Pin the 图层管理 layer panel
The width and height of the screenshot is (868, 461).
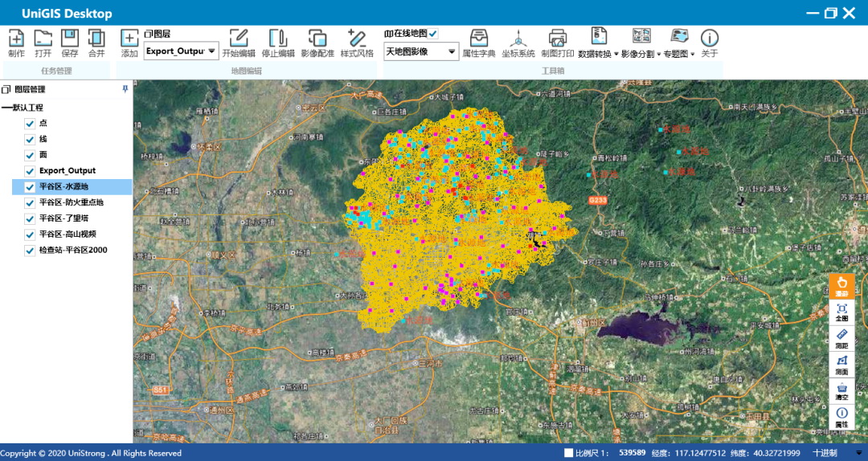tap(125, 89)
